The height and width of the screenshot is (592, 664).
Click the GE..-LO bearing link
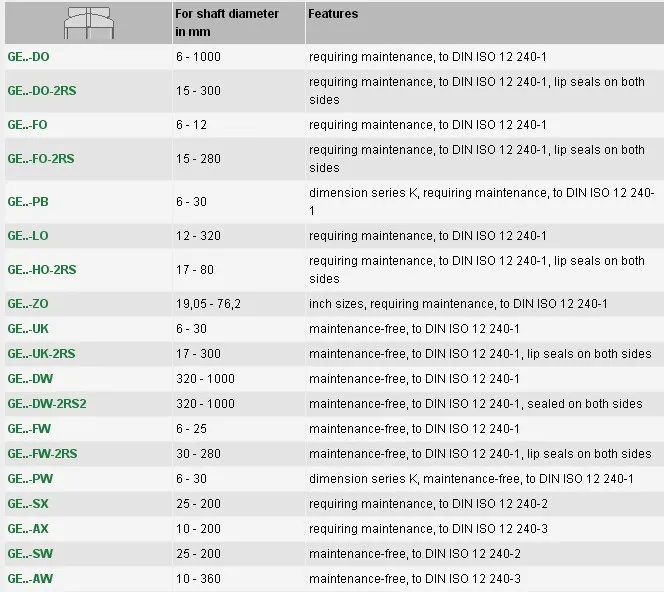point(27,236)
